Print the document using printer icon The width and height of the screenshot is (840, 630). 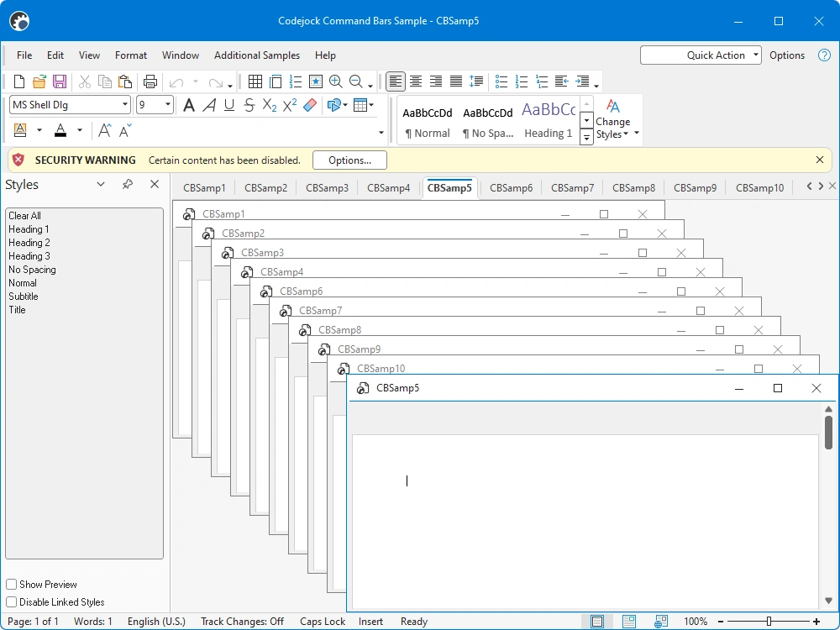150,81
